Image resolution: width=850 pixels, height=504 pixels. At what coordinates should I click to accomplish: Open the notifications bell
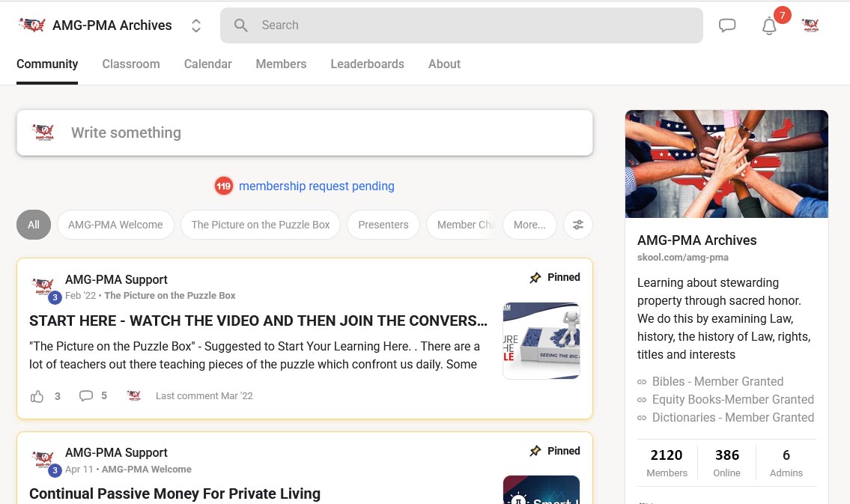pyautogui.click(x=769, y=26)
